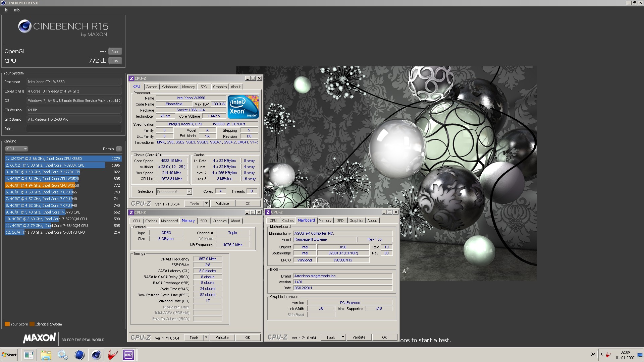Viewport: 644px width, 362px height.
Task: Click the Cinebench R15 logo icon
Action: click(x=25, y=26)
